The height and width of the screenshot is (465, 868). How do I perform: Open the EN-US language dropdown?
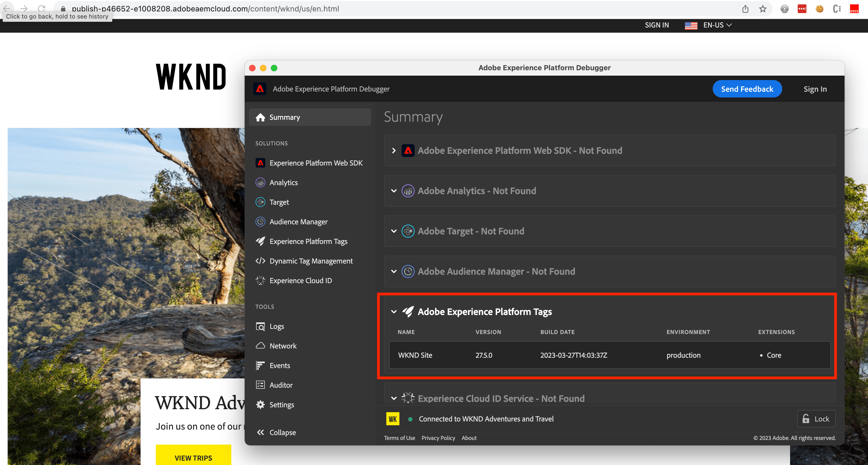click(x=717, y=25)
